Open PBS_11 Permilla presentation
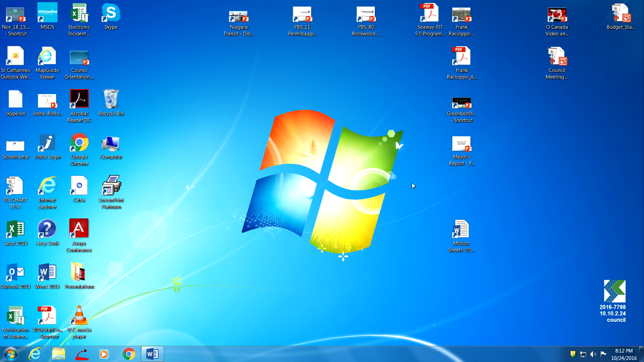Screen dimensions: 644x362 302,22
